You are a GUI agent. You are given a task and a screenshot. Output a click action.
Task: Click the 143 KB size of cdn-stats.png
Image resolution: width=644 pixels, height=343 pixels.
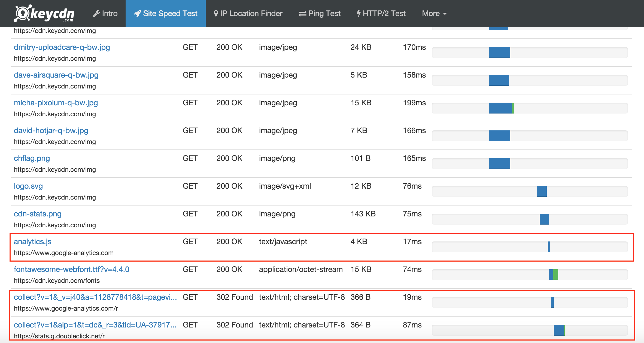[x=363, y=214]
